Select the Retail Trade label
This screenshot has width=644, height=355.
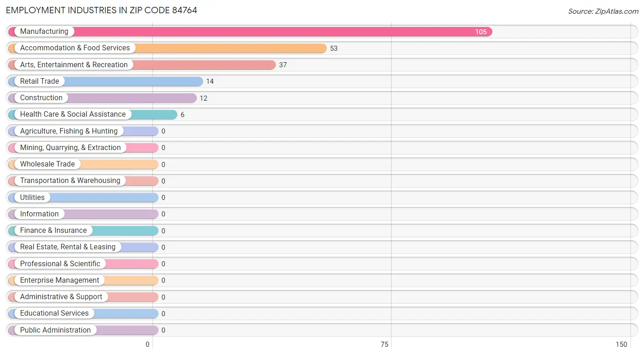[x=39, y=81]
